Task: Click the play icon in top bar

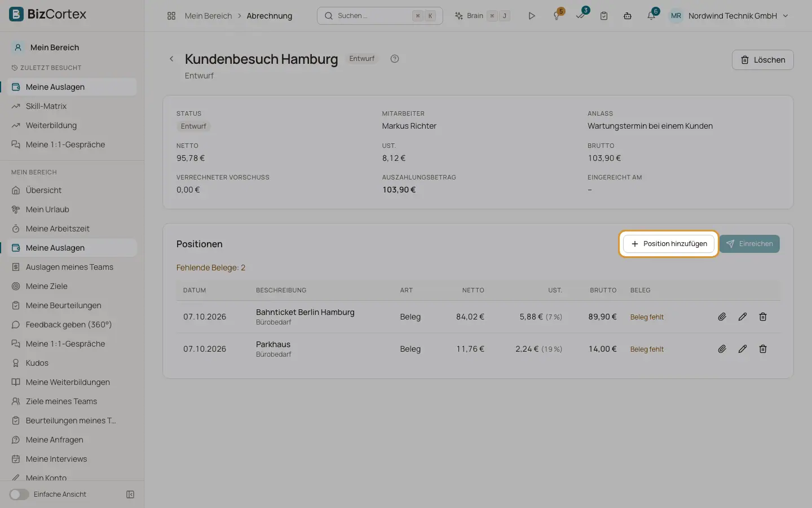Action: tap(532, 16)
